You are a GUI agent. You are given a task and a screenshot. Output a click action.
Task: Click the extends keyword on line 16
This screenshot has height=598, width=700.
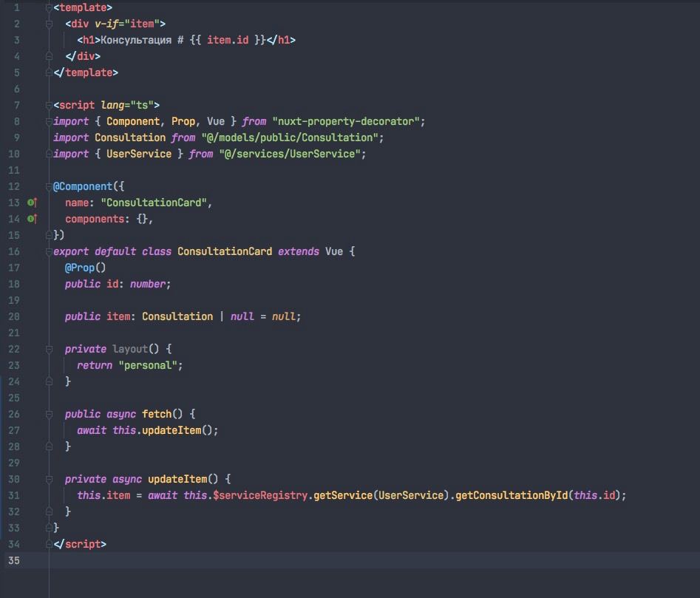tap(299, 252)
